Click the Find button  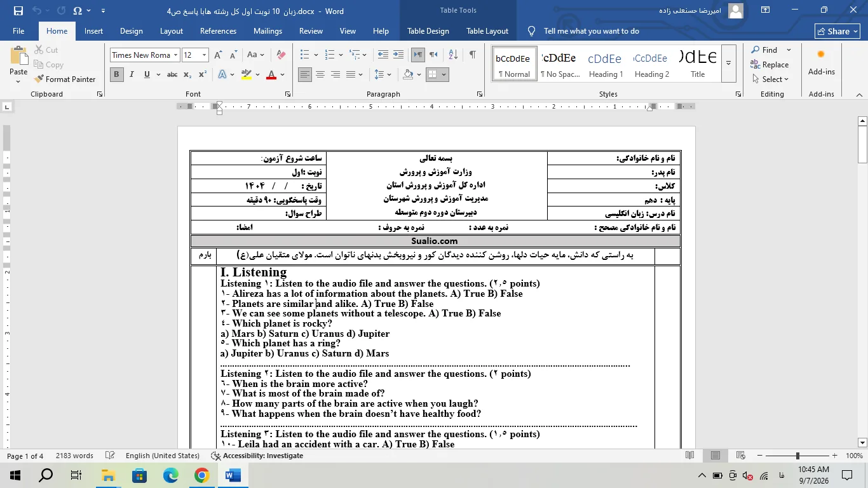point(764,50)
